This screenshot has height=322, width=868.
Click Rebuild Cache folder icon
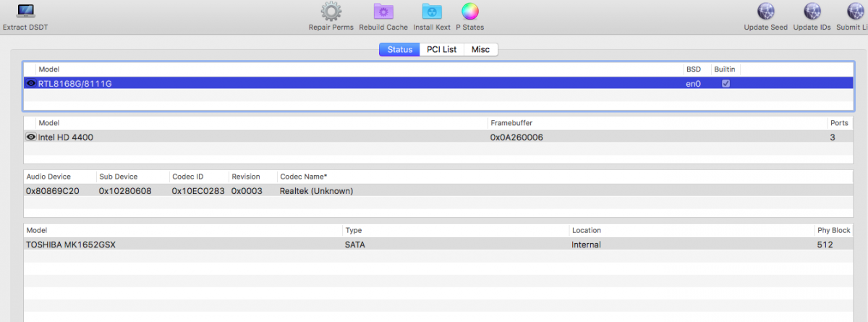point(383,12)
